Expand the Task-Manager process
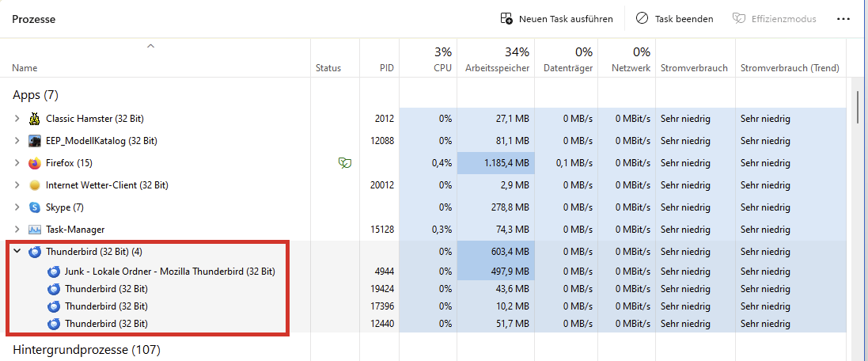Screen dimensions: 868x361 [17, 230]
